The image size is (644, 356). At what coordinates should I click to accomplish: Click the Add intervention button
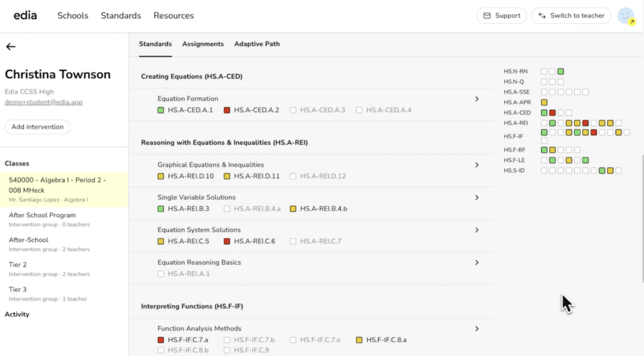(37, 127)
